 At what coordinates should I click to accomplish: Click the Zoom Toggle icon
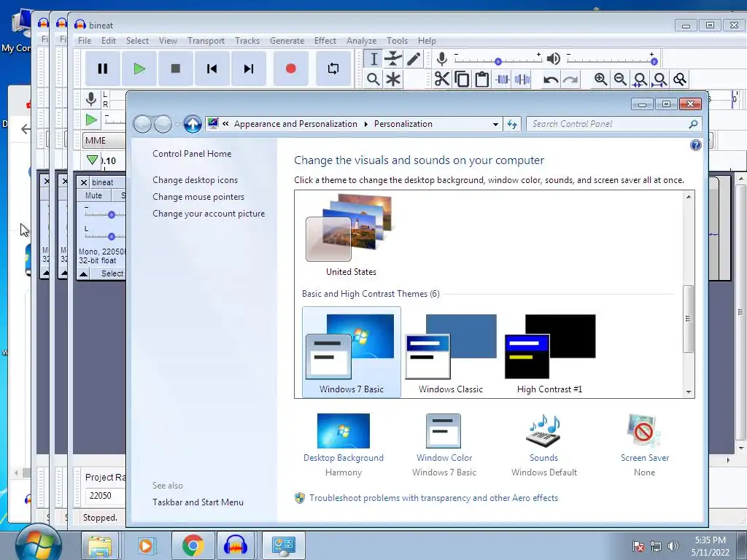coord(680,79)
